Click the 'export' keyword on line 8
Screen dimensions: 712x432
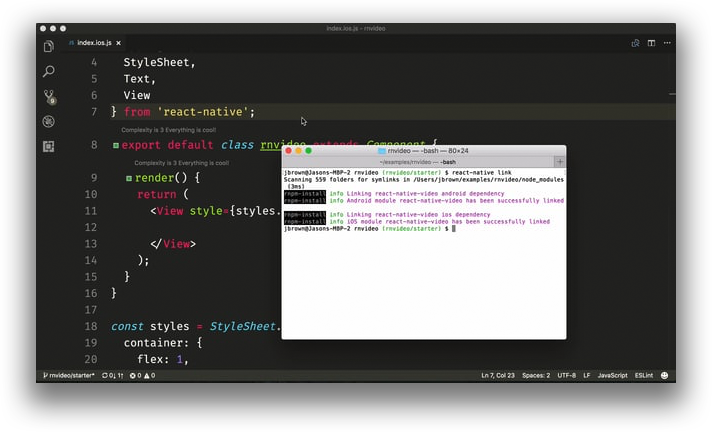pyautogui.click(x=141, y=145)
